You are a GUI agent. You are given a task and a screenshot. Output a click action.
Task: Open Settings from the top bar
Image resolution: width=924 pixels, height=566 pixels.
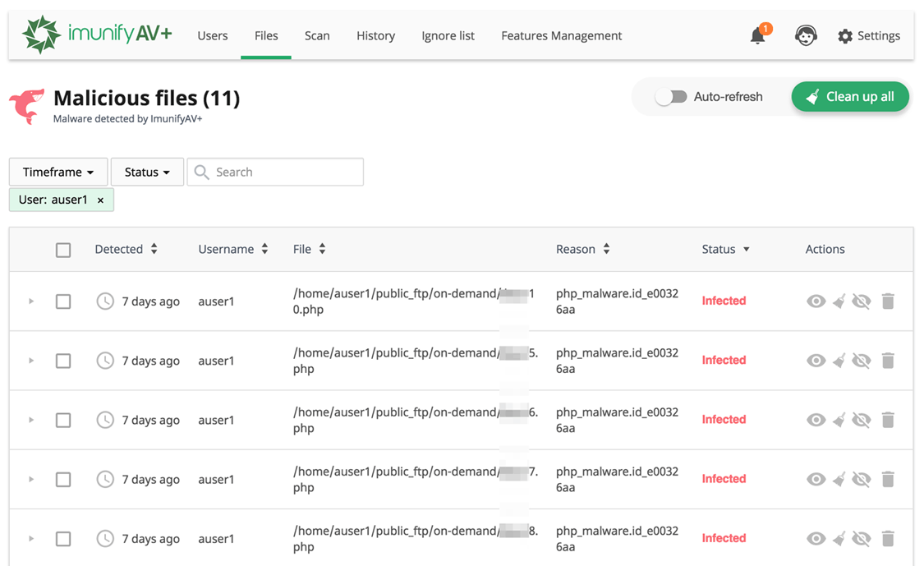(x=869, y=36)
